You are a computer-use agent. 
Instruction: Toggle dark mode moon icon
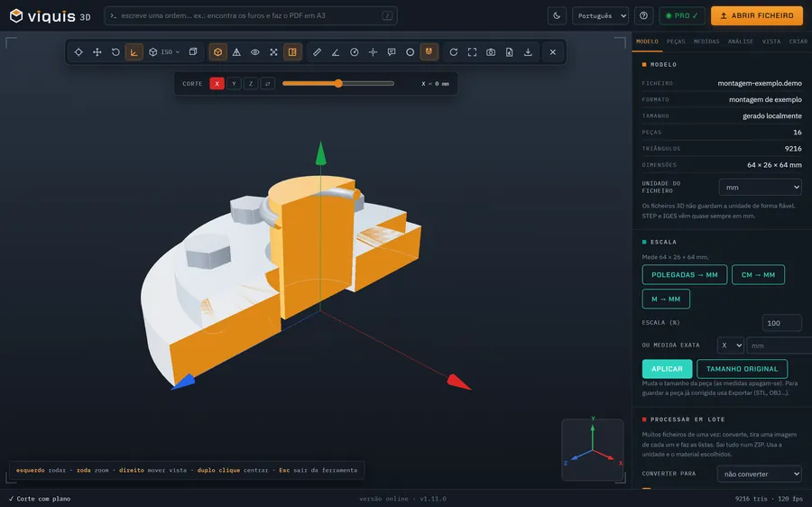pos(557,15)
